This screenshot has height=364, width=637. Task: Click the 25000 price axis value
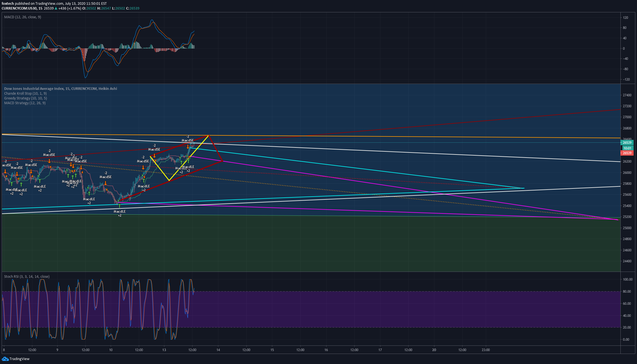point(627,228)
